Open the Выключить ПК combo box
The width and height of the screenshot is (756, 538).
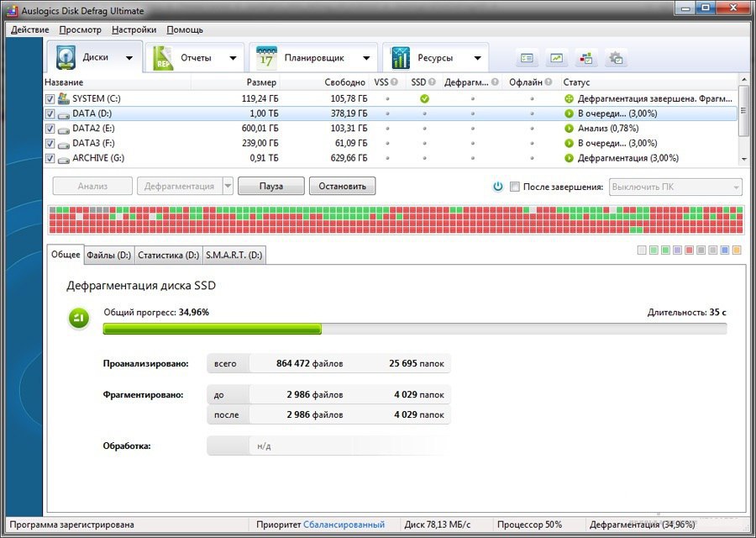pyautogui.click(x=675, y=187)
